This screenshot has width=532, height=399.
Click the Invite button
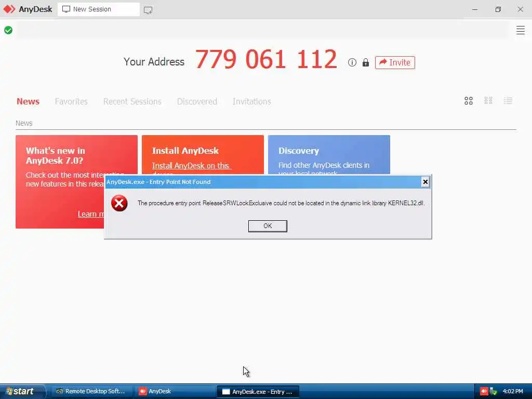395,62
